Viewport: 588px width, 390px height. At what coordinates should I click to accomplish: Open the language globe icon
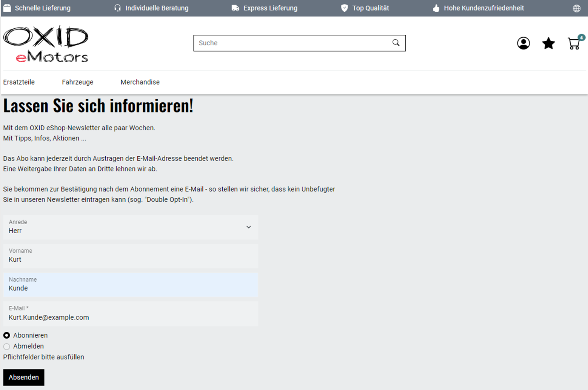tap(577, 8)
